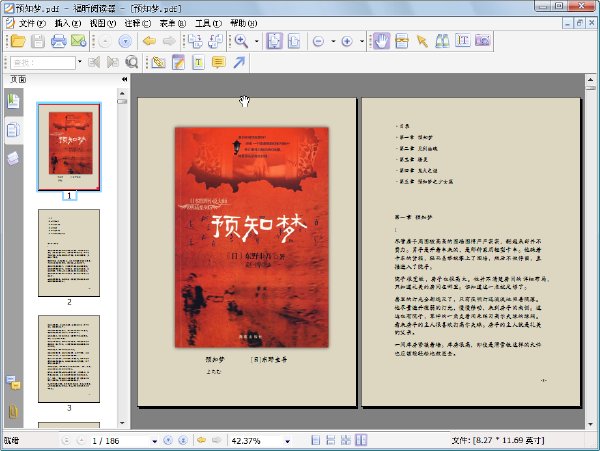Select the magnifier zoom-in tool
This screenshot has width=600, height=451.
tap(241, 41)
